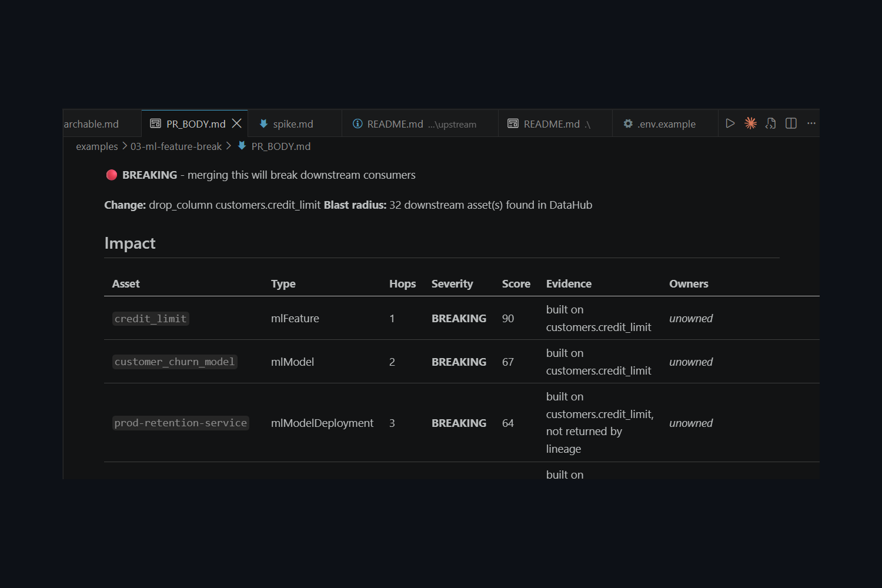The width and height of the screenshot is (882, 588).
Task: Click the markdown icon in the breadcrumb
Action: [x=242, y=146]
